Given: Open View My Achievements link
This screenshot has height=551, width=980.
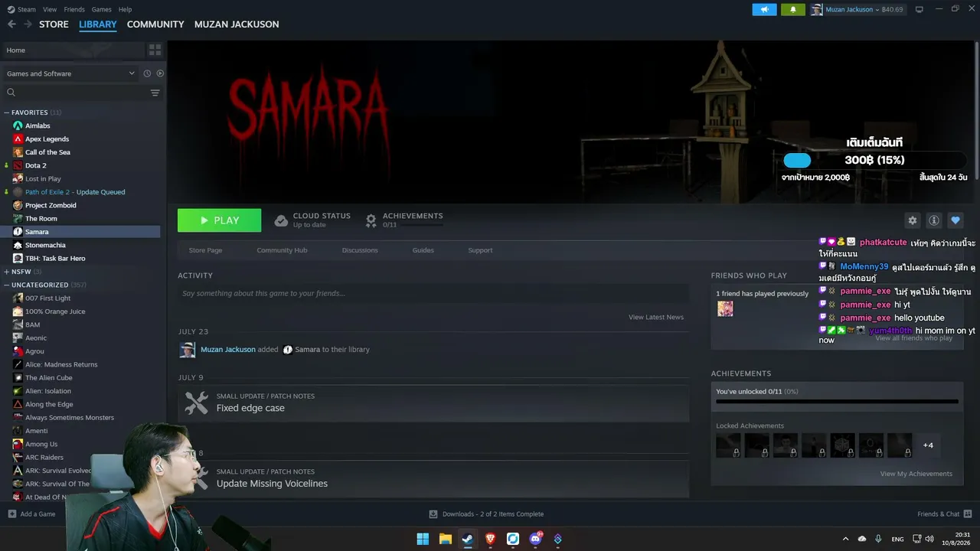Looking at the screenshot, I should 916,474.
